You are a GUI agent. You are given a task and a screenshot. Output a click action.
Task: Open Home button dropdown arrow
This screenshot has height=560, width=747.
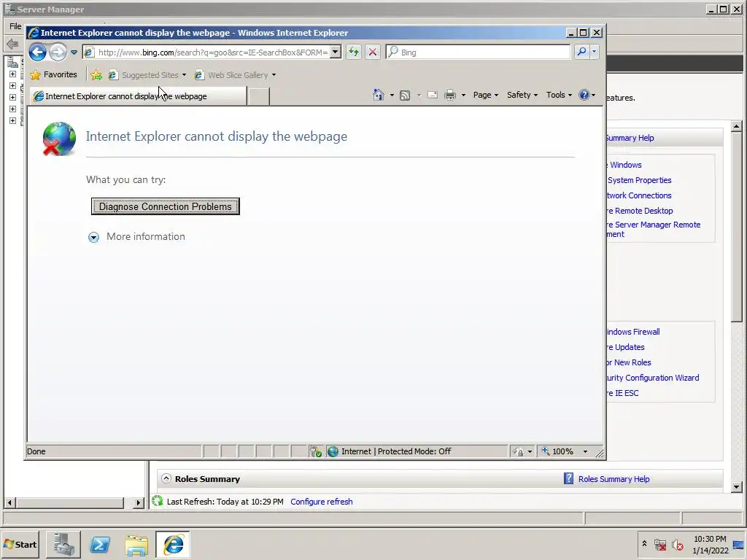tap(392, 96)
